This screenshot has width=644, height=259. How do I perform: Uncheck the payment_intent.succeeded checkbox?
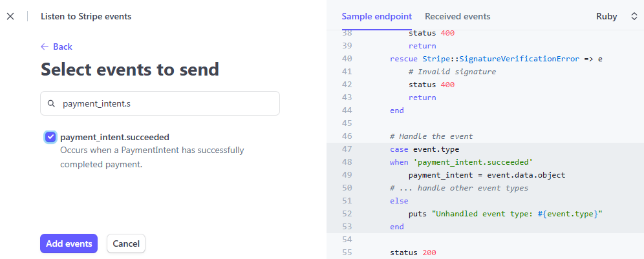tap(50, 137)
